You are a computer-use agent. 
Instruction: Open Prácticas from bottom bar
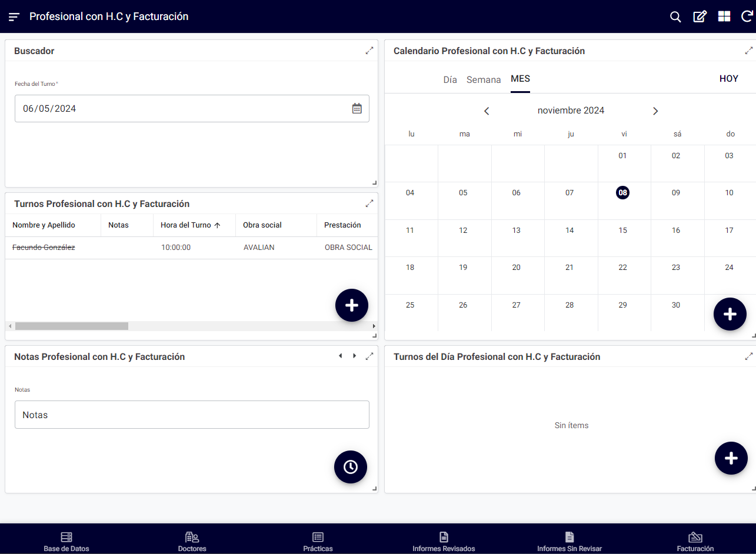pos(318,542)
